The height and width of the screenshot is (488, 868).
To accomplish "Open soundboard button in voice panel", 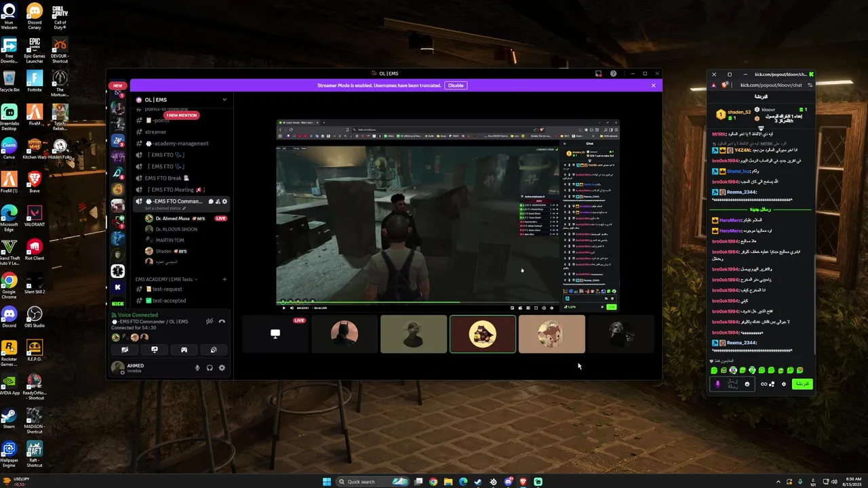I will click(x=214, y=350).
